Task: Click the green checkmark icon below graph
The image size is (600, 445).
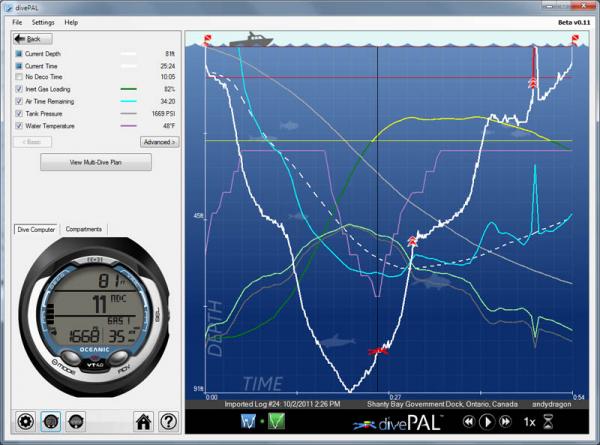Action: click(x=251, y=422)
